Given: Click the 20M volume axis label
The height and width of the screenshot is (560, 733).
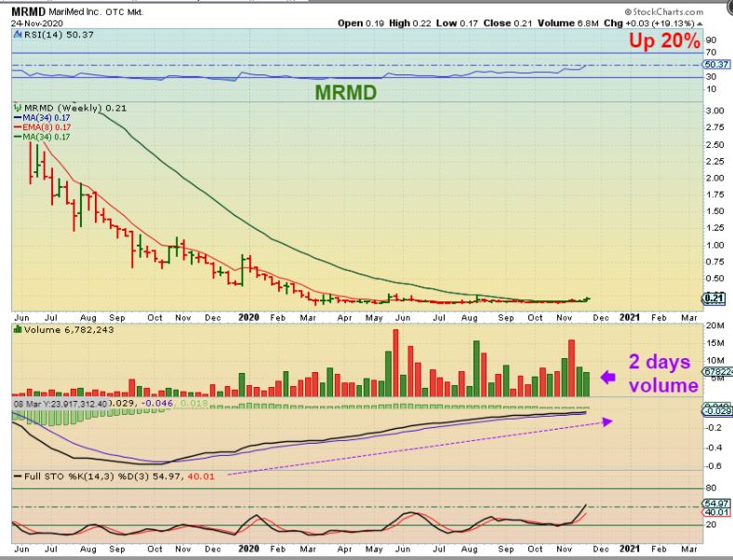Looking at the screenshot, I should click(x=716, y=326).
